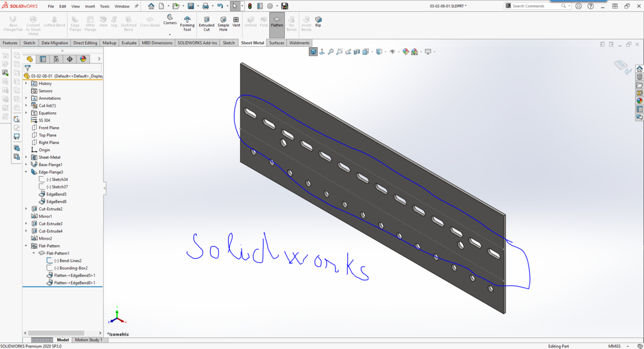The image size is (644, 349).
Task: Click the Zoom to Fit icon
Action: point(331,52)
